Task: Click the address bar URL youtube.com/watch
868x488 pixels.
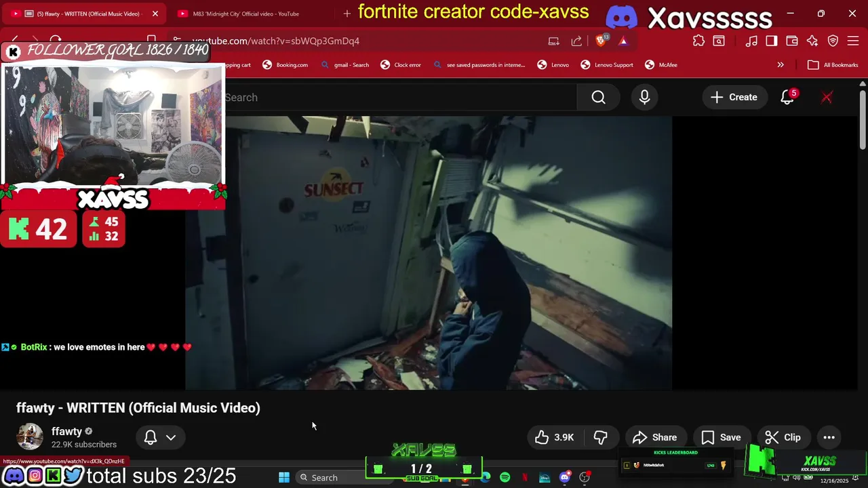Action: pyautogui.click(x=276, y=41)
